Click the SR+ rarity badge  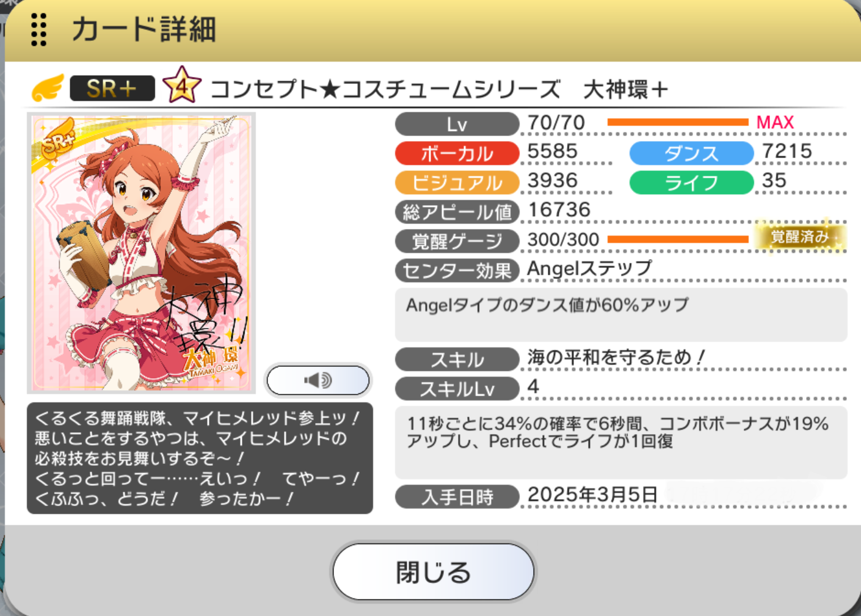pyautogui.click(x=112, y=89)
